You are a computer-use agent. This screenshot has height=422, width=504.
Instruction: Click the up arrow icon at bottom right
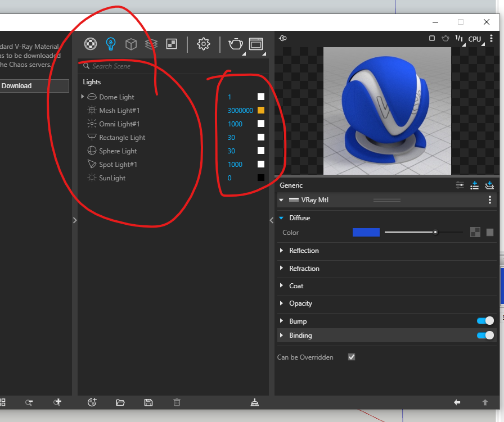[485, 402]
